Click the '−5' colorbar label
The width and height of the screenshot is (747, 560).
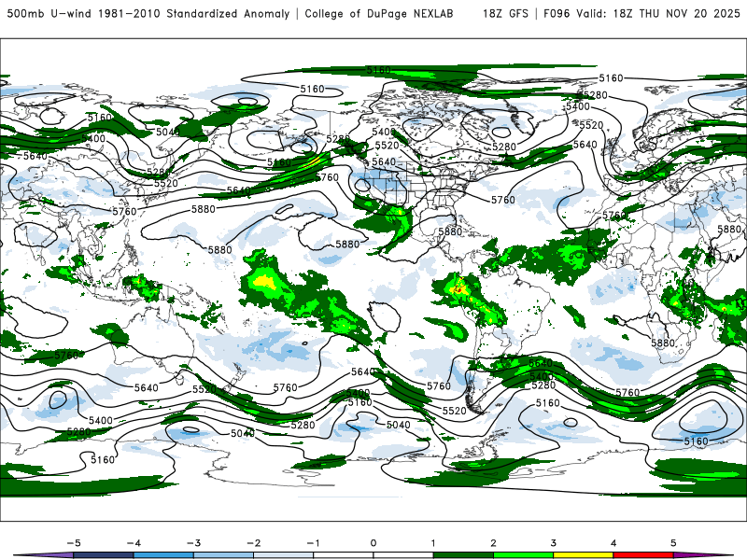74,543
